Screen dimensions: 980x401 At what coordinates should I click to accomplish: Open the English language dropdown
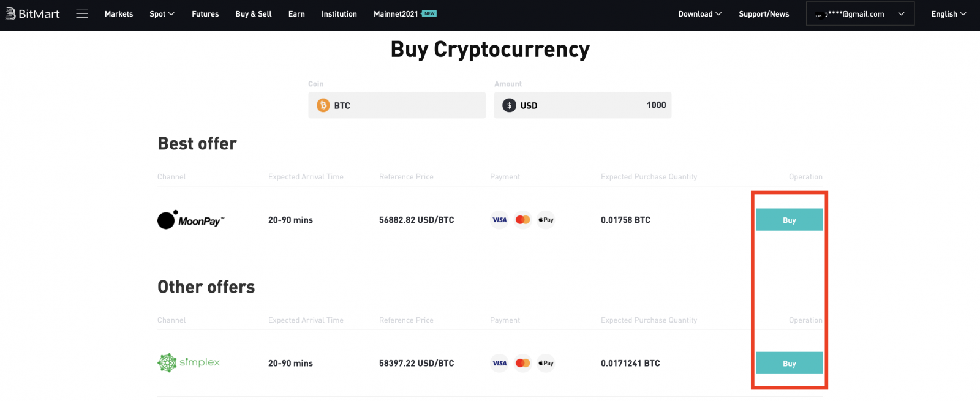pyautogui.click(x=948, y=14)
